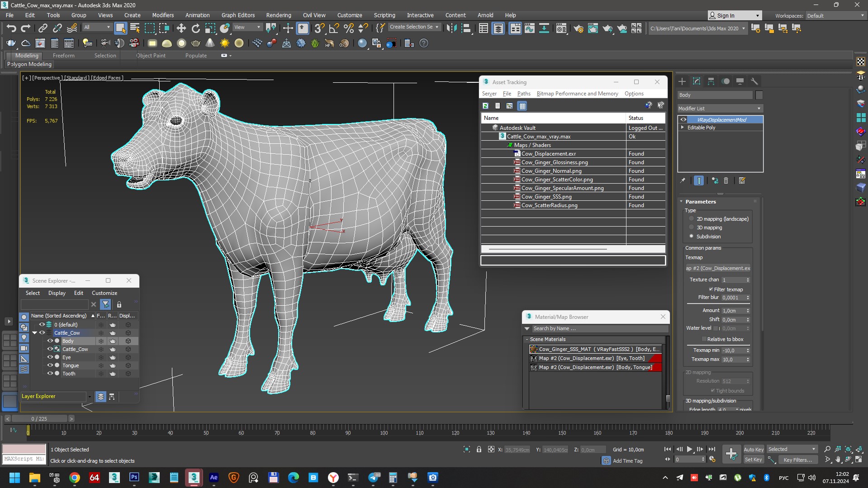The image size is (868, 488).
Task: Click the Undo arrow icon
Action: [x=11, y=28]
